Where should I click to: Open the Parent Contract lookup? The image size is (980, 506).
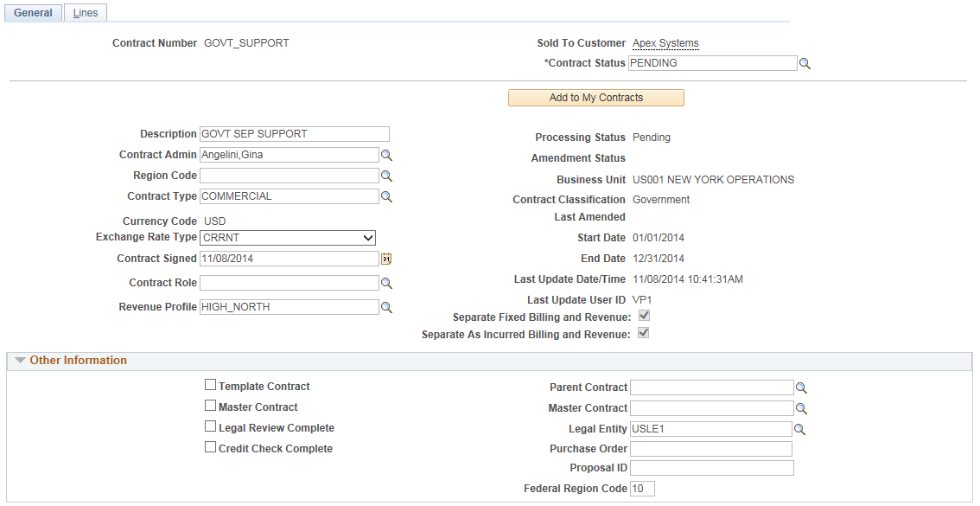pos(801,387)
